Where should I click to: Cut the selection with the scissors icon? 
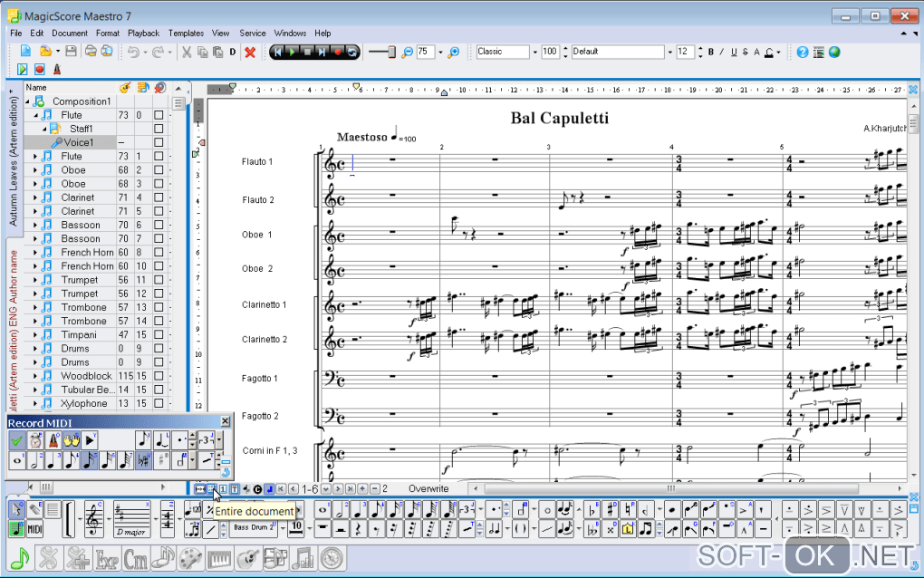(x=187, y=53)
